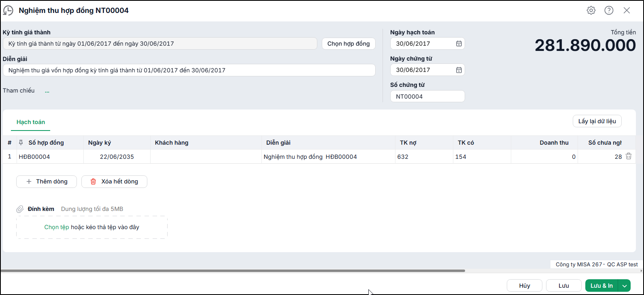Click the Lưu & In button

(601, 286)
